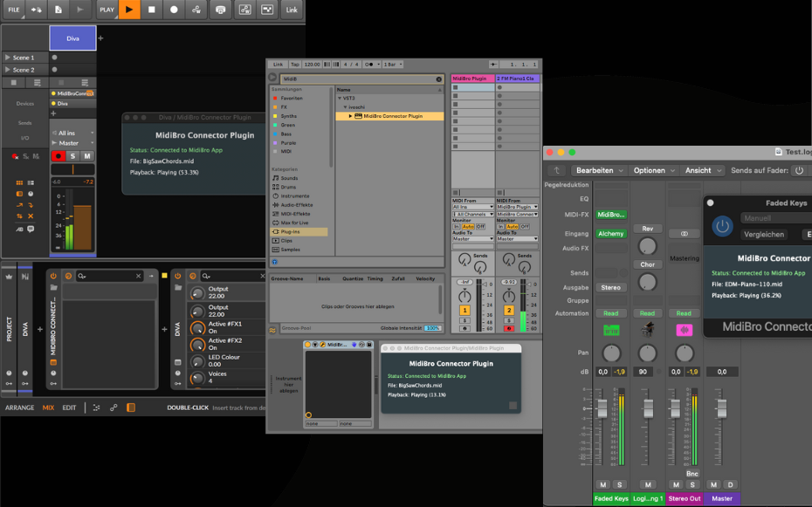This screenshot has height=507, width=812.
Task: Open the PLAY menu in Bitwig
Action: click(107, 10)
